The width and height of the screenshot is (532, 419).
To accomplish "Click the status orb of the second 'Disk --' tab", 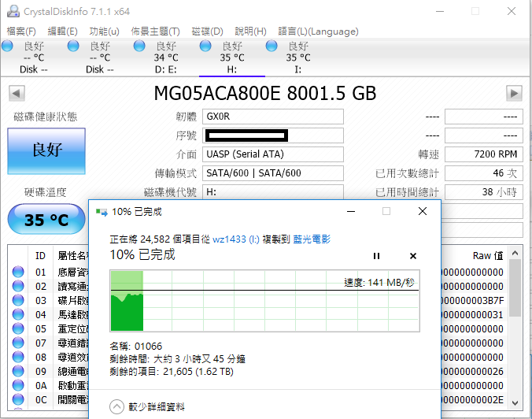I will (73, 46).
